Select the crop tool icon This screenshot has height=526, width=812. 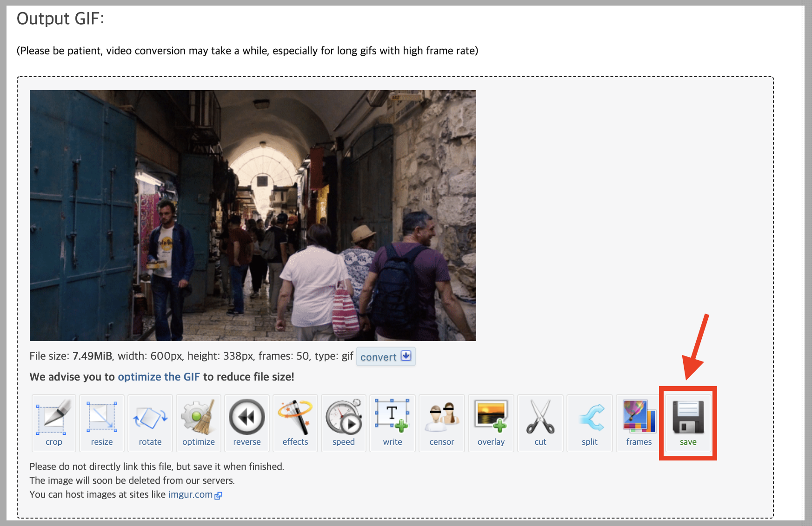tap(54, 423)
